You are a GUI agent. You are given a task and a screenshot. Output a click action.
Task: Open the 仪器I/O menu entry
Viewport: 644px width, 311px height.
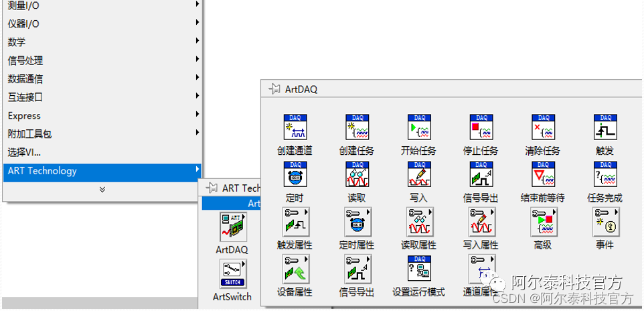pyautogui.click(x=102, y=23)
